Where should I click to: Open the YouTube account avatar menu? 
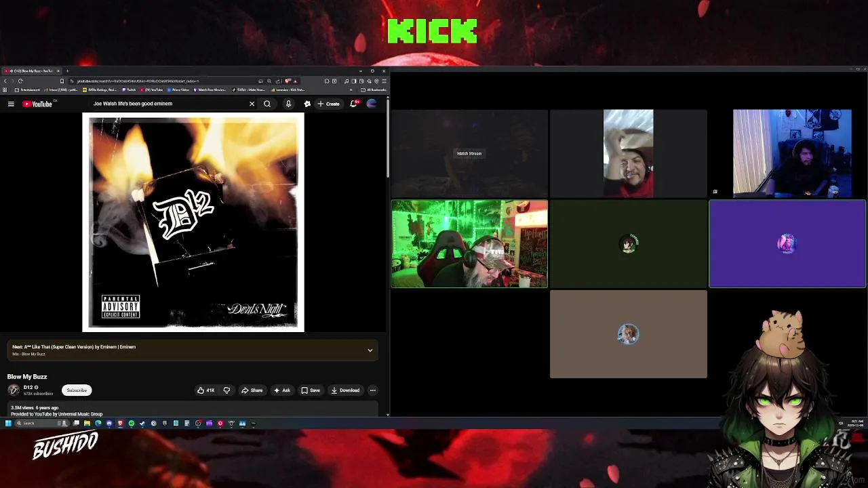click(x=372, y=104)
